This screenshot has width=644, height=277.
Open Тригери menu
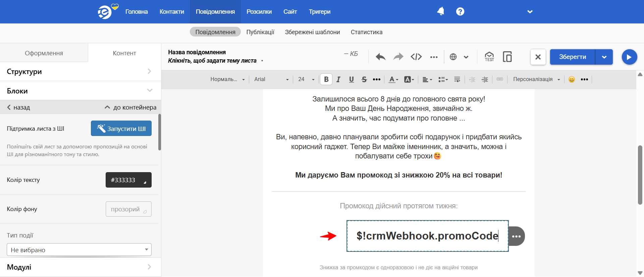tap(320, 12)
